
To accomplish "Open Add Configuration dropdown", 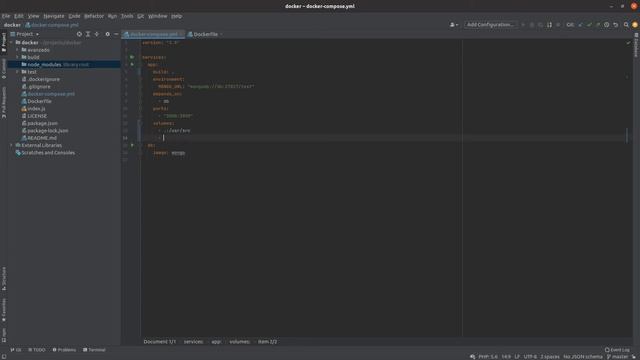I will click(x=490, y=25).
